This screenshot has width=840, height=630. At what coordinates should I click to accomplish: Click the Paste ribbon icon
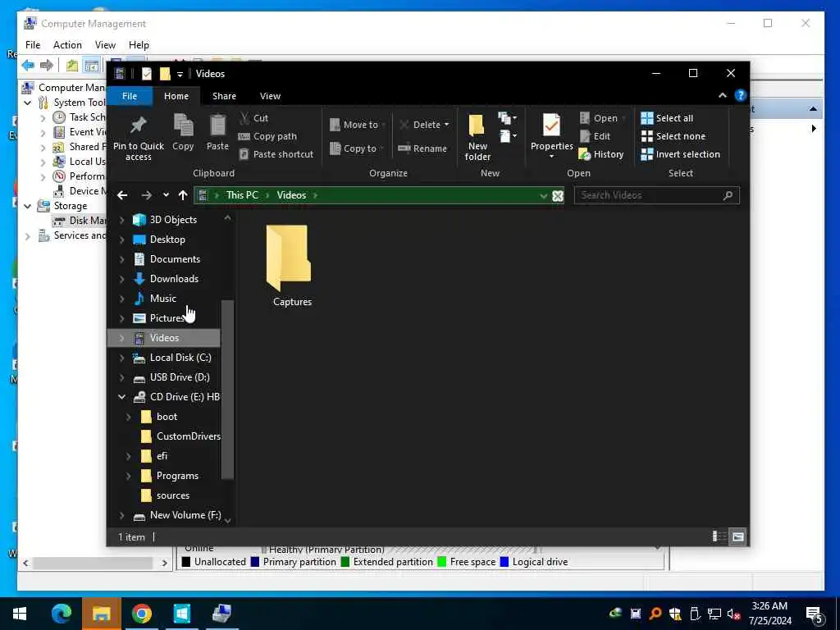[217, 126]
